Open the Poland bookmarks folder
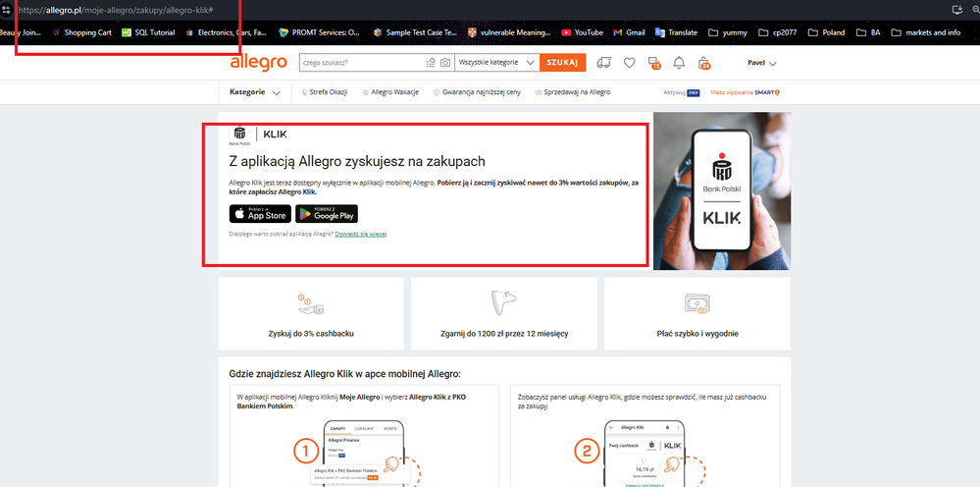Viewport: 980px width, 487px height. coord(826,32)
